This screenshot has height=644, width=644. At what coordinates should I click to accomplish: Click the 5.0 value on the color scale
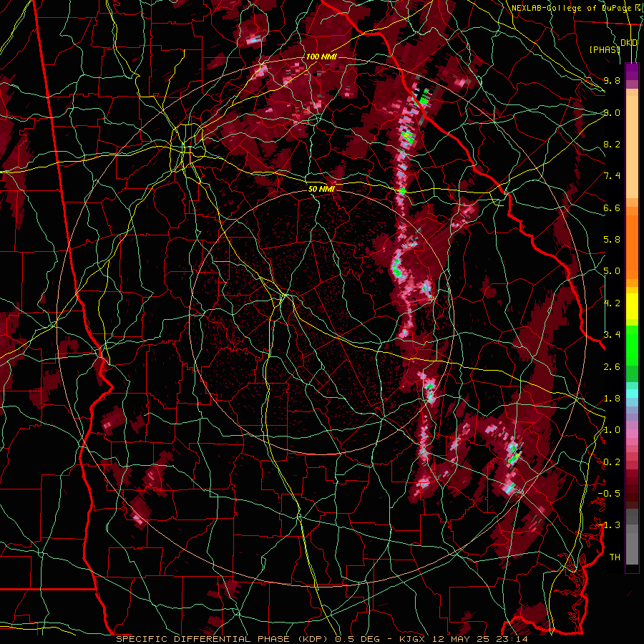612,271
